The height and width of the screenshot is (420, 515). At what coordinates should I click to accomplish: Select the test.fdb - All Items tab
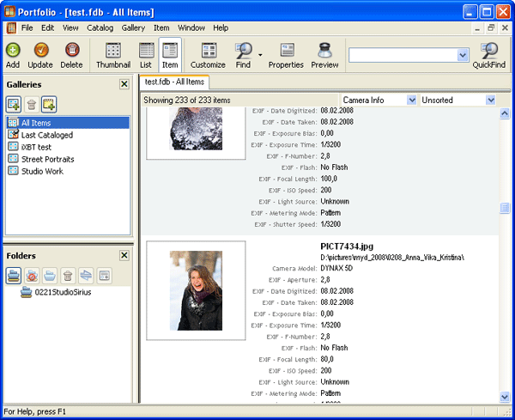(x=174, y=82)
